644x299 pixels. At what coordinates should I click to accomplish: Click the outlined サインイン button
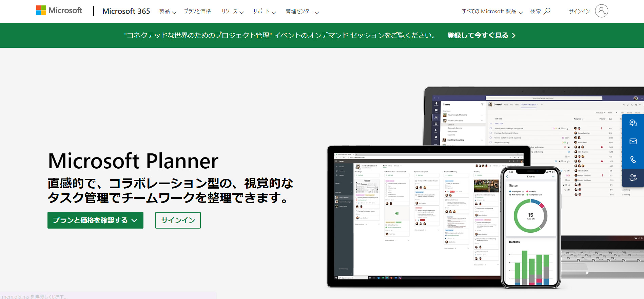click(x=178, y=220)
